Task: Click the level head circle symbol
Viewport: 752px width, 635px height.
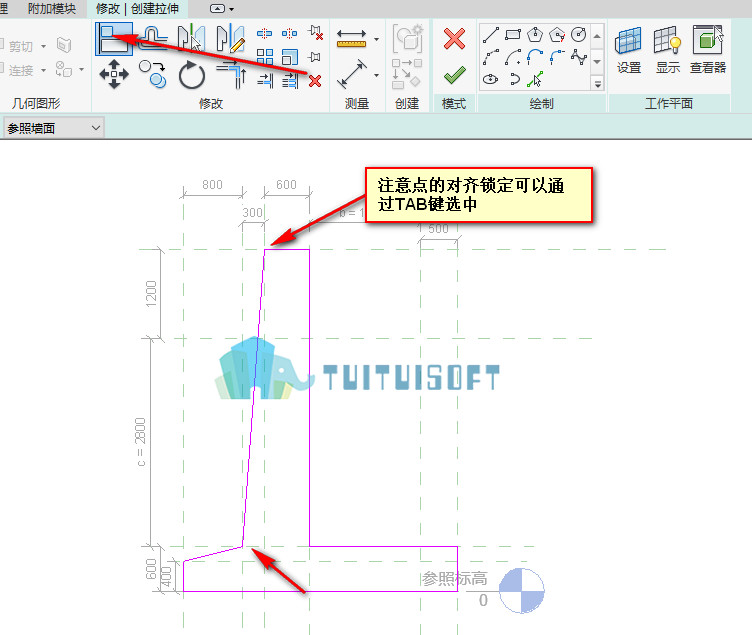Action: [x=521, y=591]
